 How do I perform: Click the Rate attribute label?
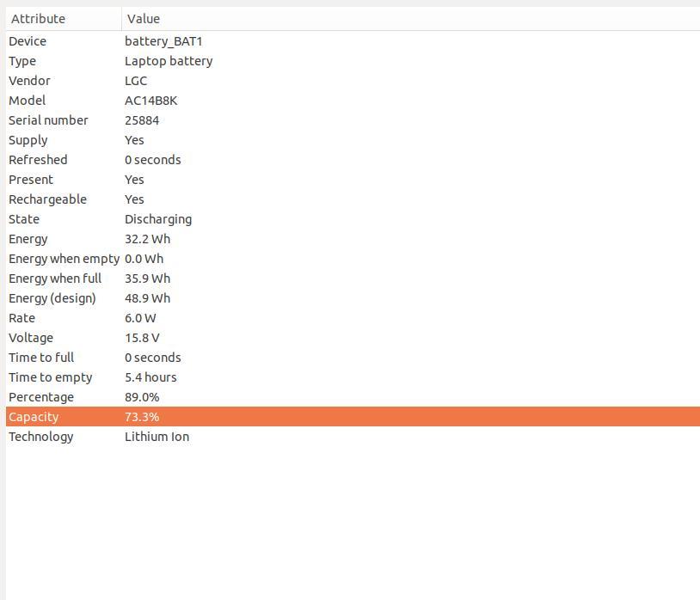(21, 318)
